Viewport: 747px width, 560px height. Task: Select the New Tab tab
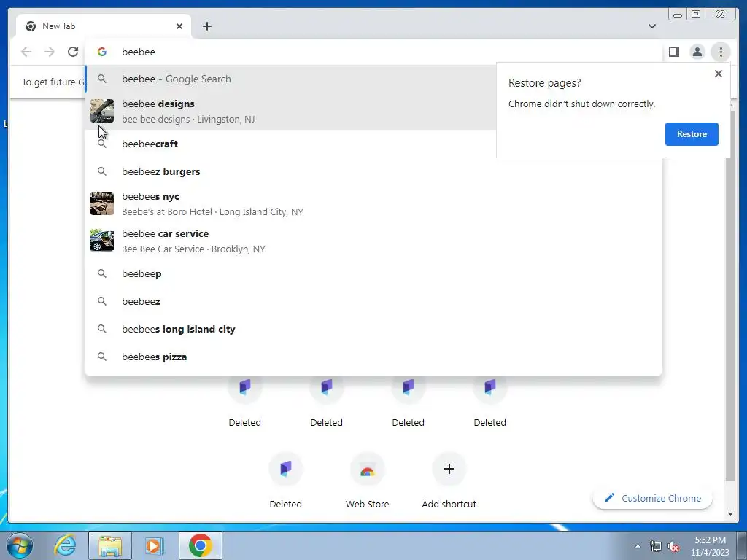(103, 26)
